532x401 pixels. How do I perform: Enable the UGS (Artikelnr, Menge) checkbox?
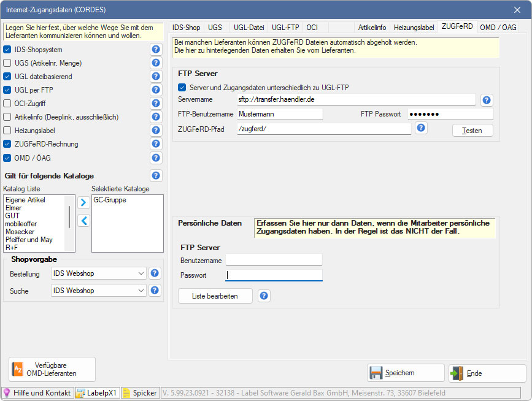[7, 63]
